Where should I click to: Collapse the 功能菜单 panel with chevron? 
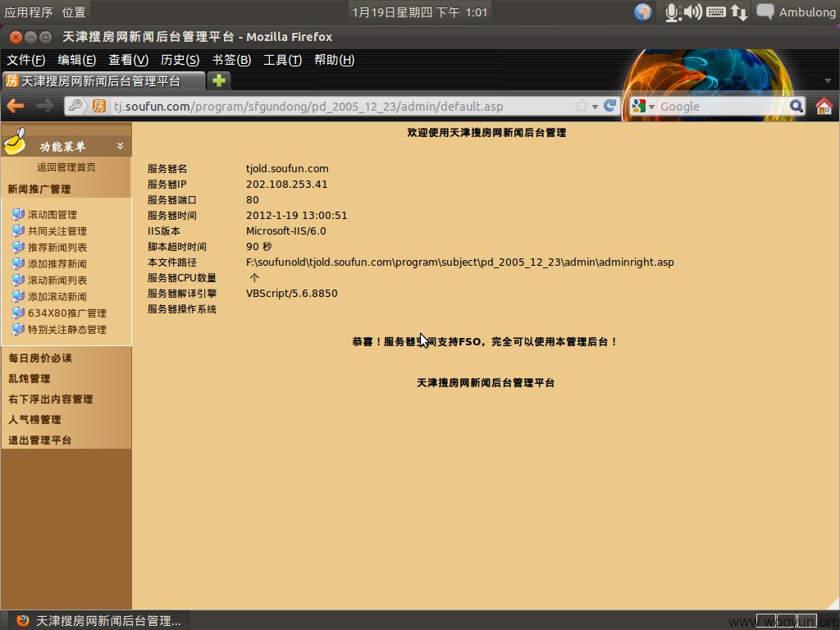coord(120,146)
